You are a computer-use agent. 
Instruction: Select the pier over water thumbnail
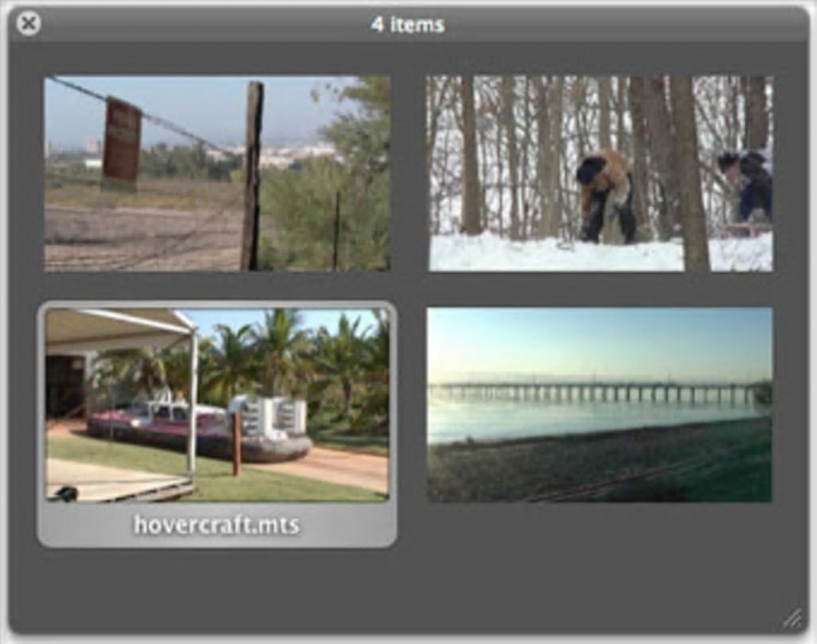pos(600,405)
